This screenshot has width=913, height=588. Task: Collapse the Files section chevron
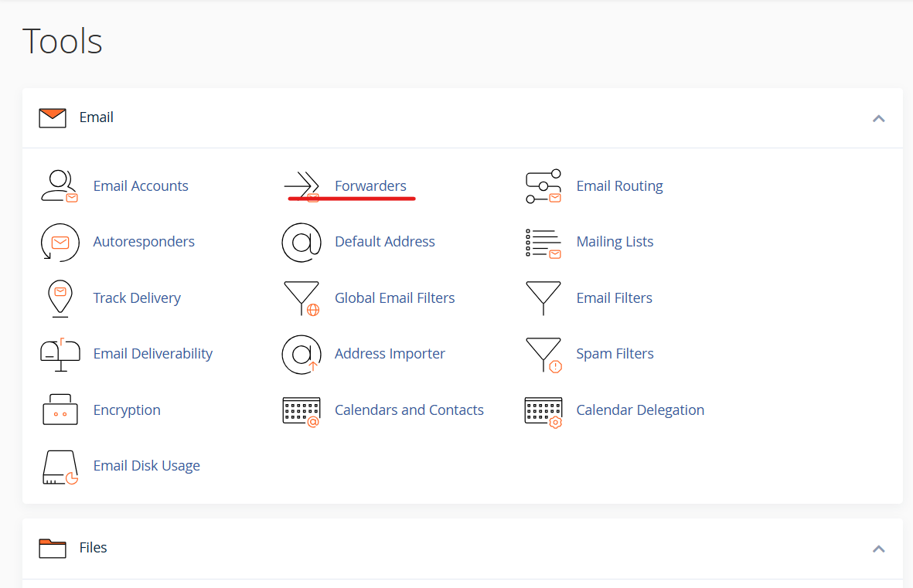coord(878,549)
